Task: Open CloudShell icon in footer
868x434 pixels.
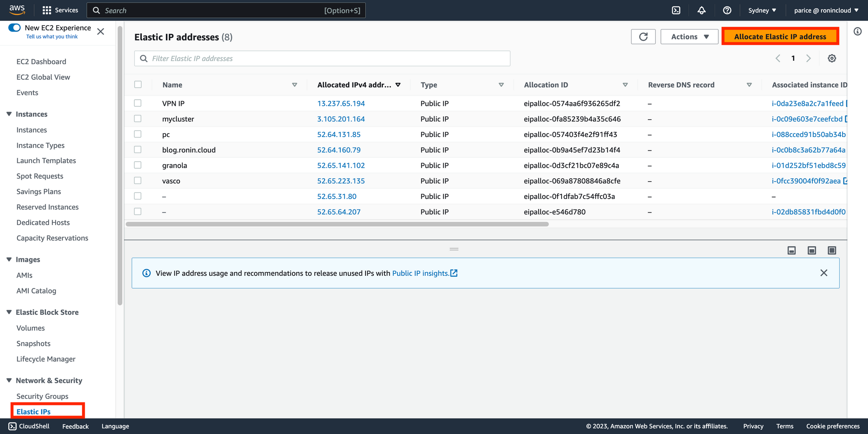Action: (13, 426)
